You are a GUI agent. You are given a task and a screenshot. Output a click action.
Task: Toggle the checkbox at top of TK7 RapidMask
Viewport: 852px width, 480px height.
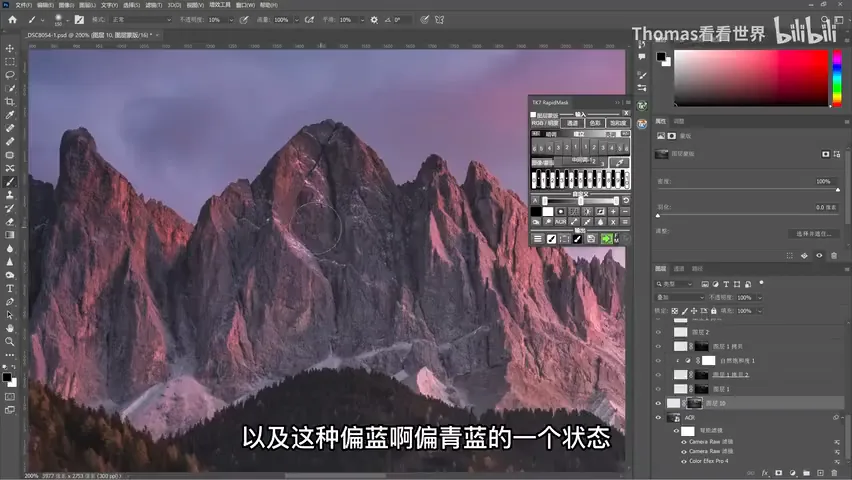coord(533,115)
